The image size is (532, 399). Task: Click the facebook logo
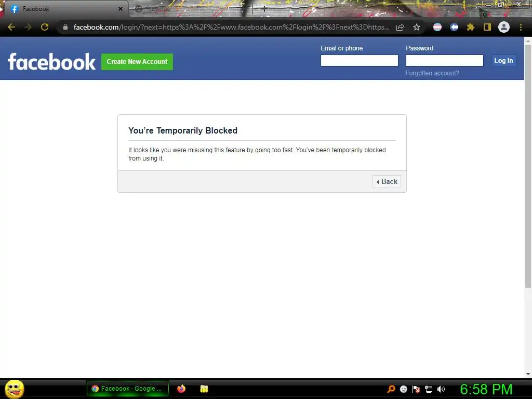[51, 62]
